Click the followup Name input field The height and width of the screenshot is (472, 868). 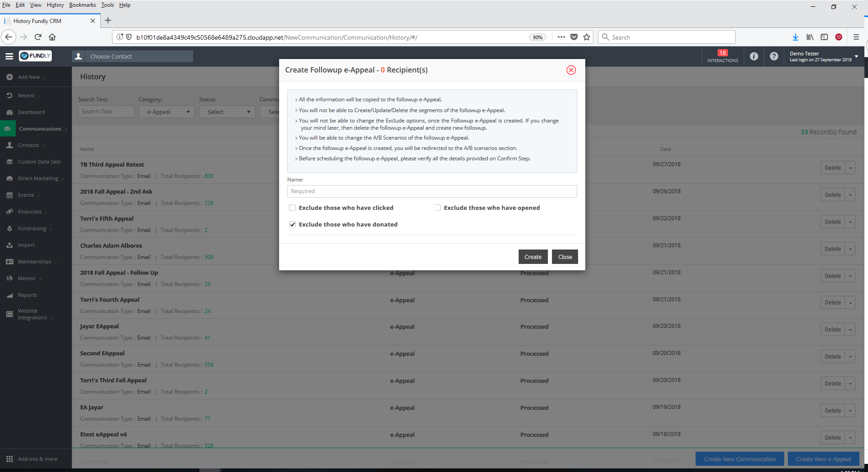click(x=432, y=191)
